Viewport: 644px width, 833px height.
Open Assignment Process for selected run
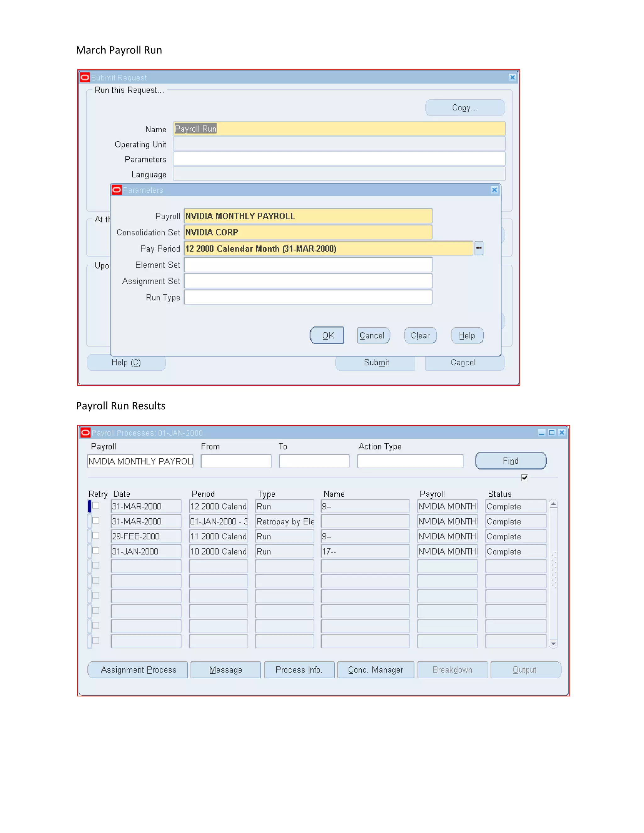138,670
